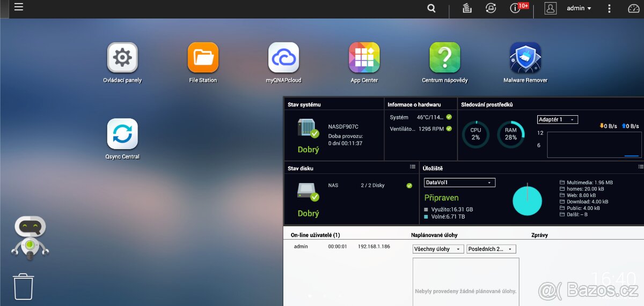Click Stav systému panel title

[x=304, y=105]
